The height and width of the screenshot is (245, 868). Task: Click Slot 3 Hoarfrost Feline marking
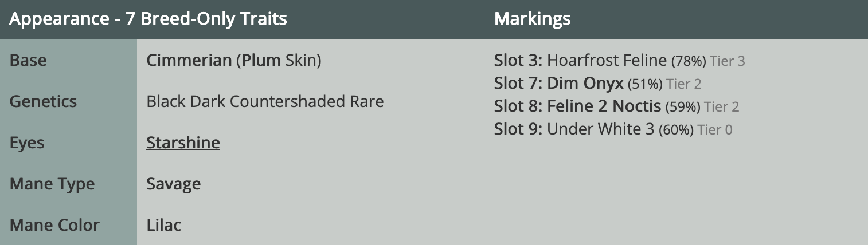click(619, 61)
